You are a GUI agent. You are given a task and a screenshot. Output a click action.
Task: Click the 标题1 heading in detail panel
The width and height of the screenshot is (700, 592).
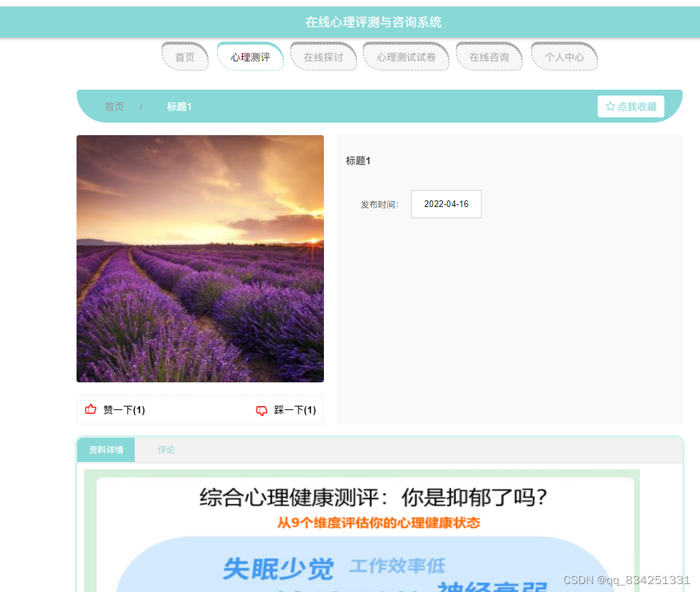[x=358, y=161]
